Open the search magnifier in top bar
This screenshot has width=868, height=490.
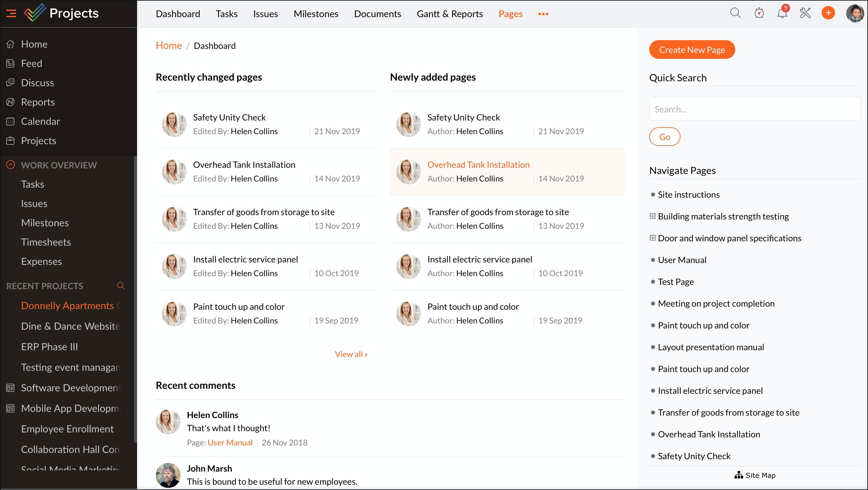tap(735, 13)
